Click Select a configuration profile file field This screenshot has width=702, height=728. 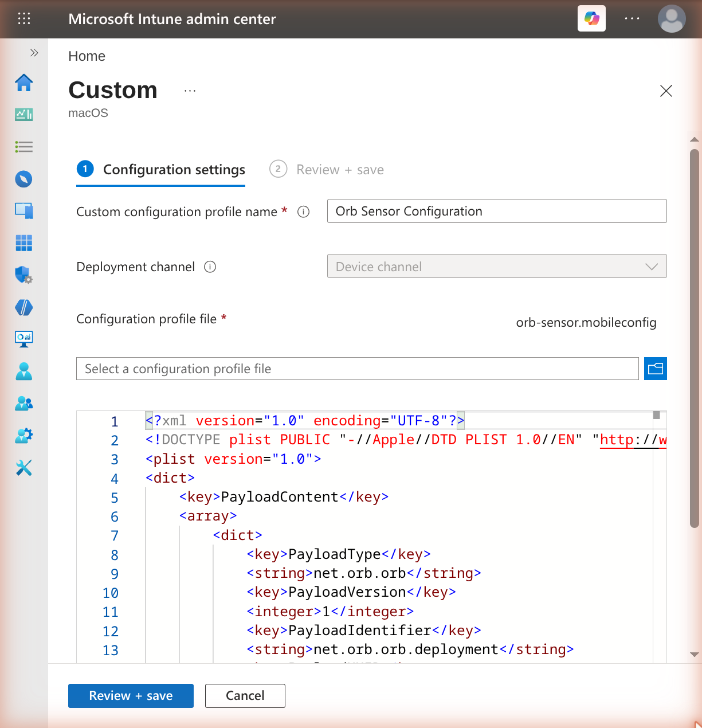tap(358, 369)
